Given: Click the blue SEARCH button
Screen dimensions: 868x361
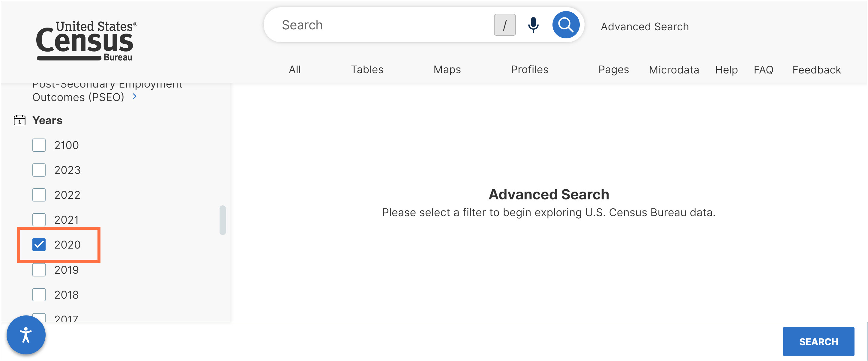Looking at the screenshot, I should click(819, 342).
